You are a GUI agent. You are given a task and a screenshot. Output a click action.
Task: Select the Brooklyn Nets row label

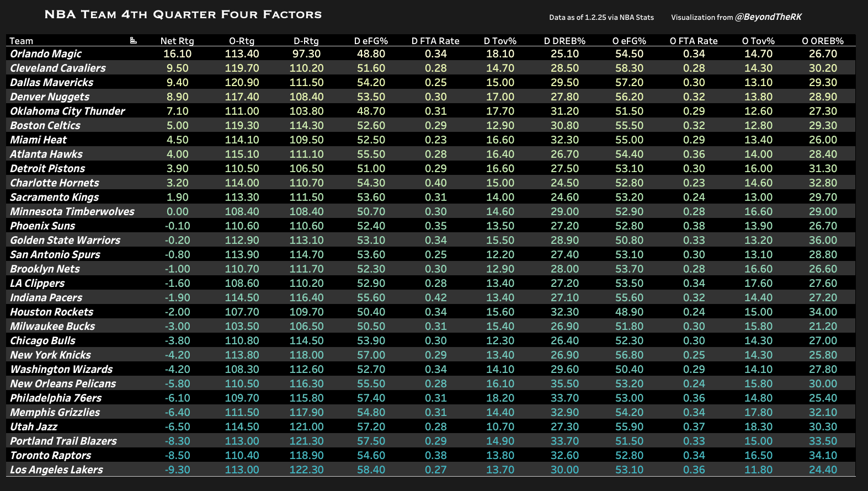click(x=45, y=269)
